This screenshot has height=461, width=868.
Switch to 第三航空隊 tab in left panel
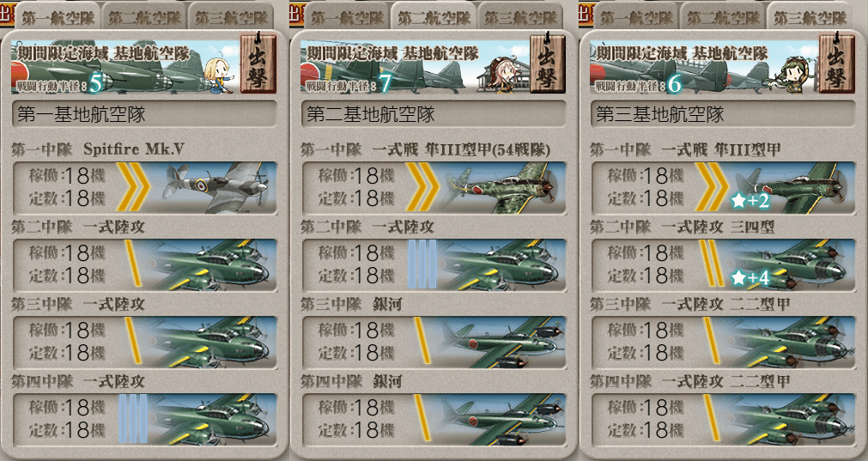click(x=231, y=17)
